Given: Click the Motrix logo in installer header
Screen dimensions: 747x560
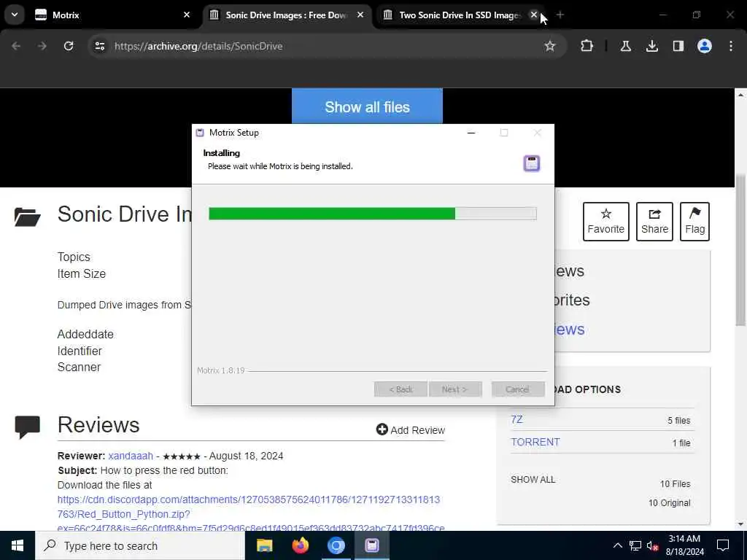Looking at the screenshot, I should 532,163.
